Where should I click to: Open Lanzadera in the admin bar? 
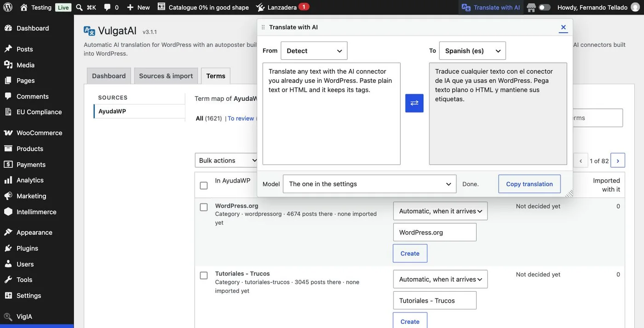click(282, 7)
